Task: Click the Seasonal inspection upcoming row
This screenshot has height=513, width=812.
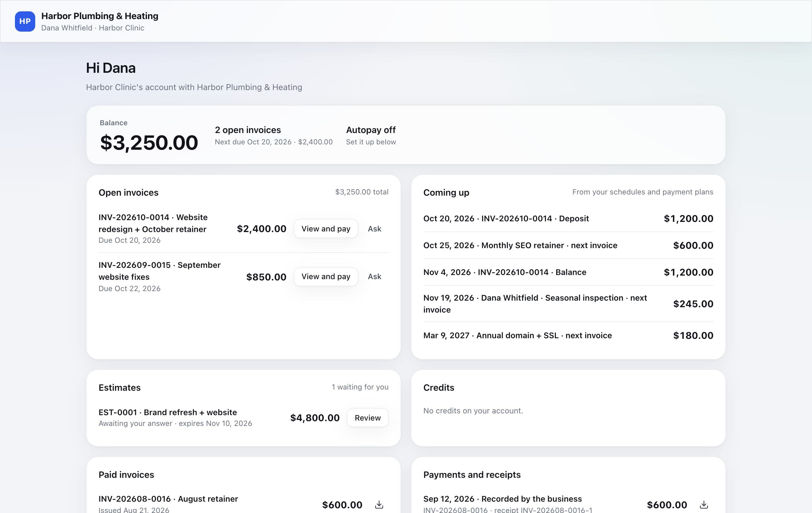Action: click(x=568, y=304)
